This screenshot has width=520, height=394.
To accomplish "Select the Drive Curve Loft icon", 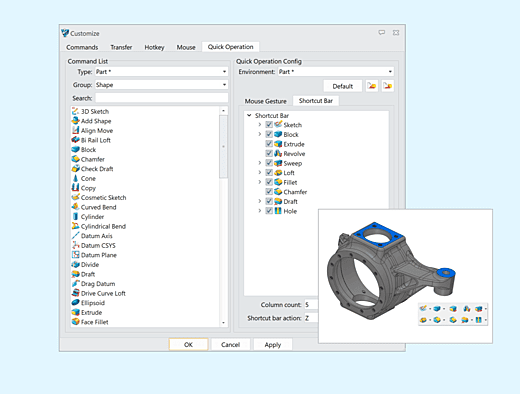I will click(x=76, y=293).
